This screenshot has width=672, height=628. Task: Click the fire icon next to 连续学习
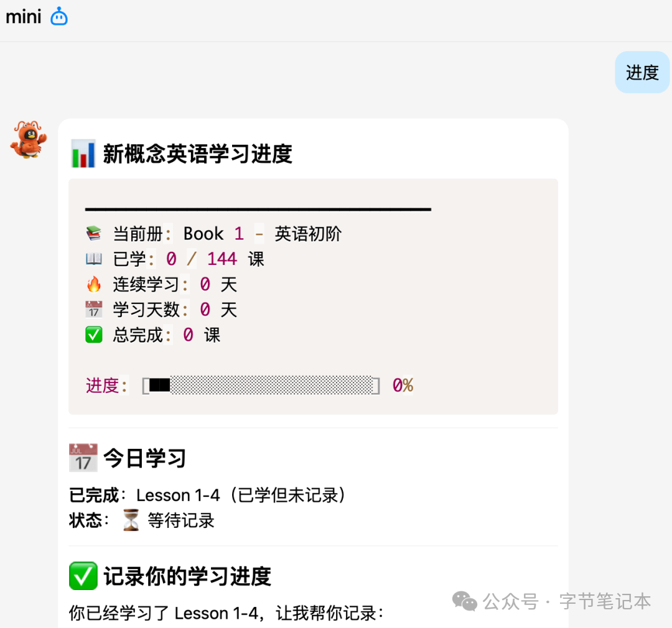coord(94,283)
